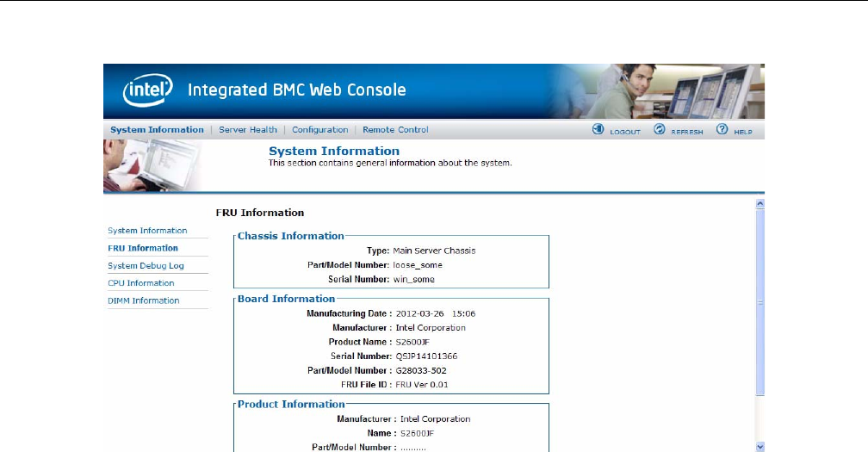The width and height of the screenshot is (868, 452).
Task: Click the Board Information section heading
Action: [x=286, y=299]
